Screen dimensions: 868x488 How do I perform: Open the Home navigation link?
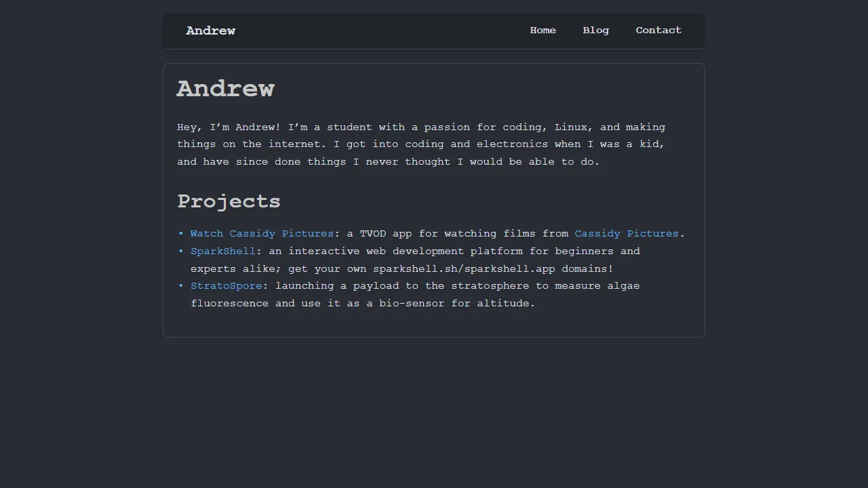(x=542, y=30)
